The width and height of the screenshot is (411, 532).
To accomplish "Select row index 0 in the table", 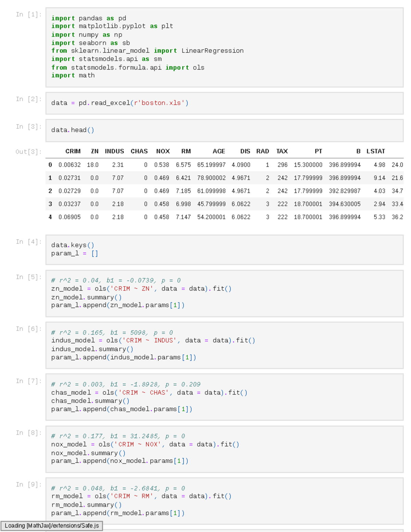I will tap(50, 165).
